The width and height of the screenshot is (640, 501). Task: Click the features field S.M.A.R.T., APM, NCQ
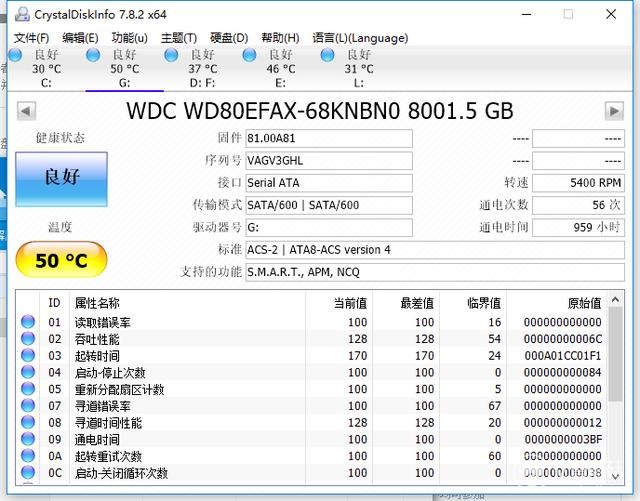pyautogui.click(x=435, y=272)
